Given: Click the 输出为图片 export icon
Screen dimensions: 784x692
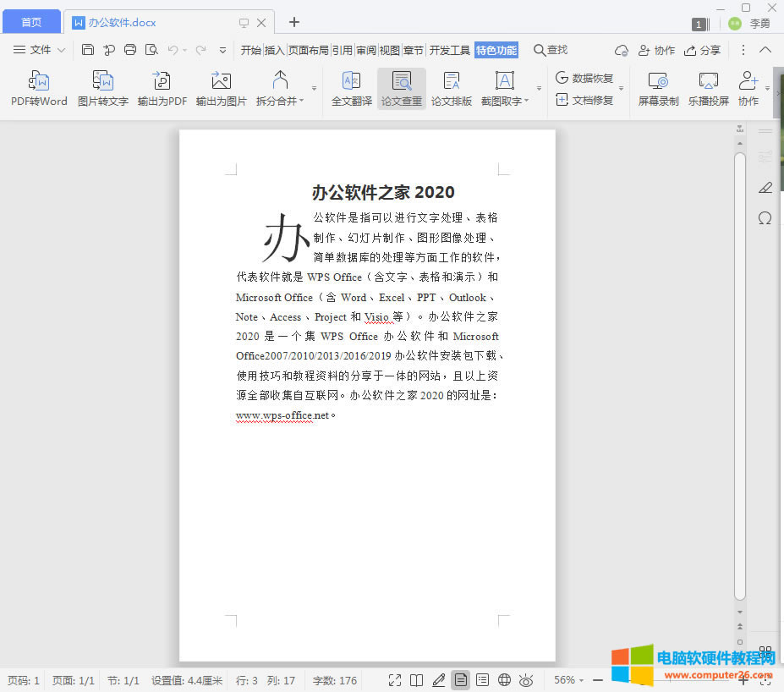Looking at the screenshot, I should click(220, 88).
